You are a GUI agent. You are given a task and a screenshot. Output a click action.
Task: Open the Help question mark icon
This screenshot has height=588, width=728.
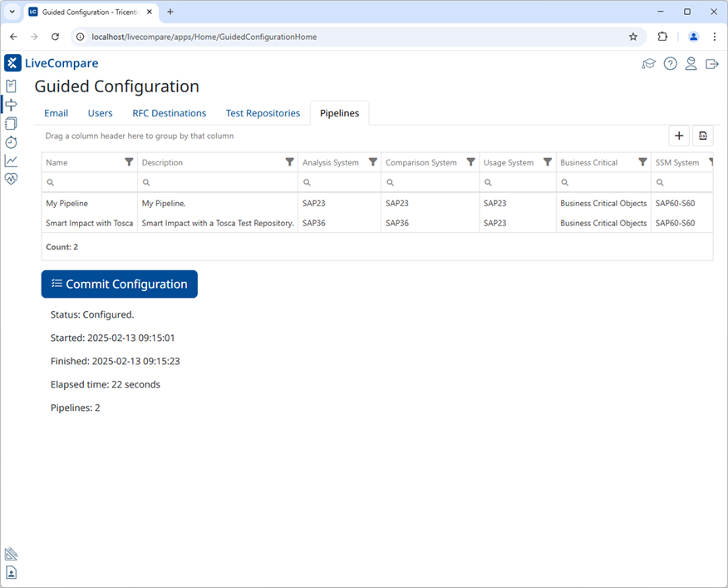click(670, 62)
